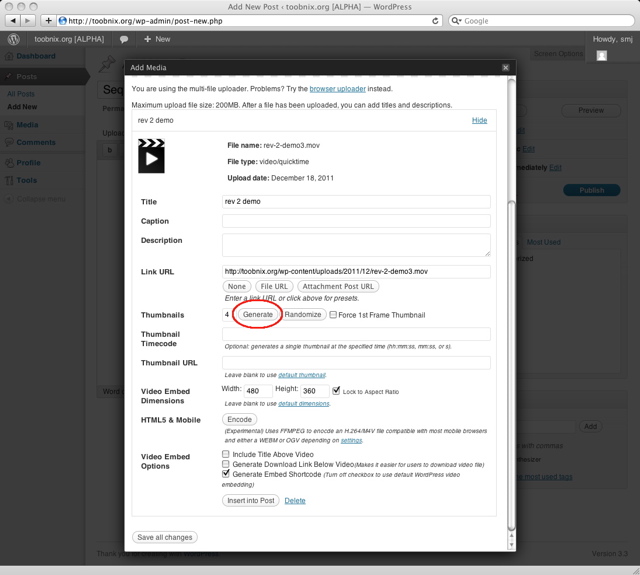Open the Comments sidebar menu

(x=36, y=142)
